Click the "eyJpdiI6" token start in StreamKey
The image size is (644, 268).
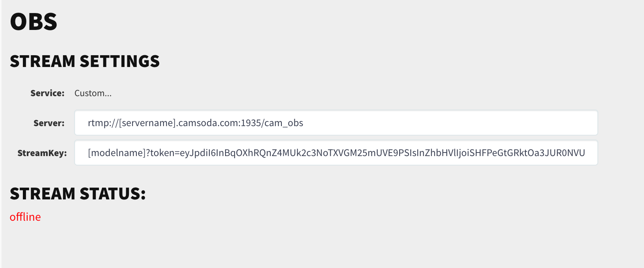197,153
